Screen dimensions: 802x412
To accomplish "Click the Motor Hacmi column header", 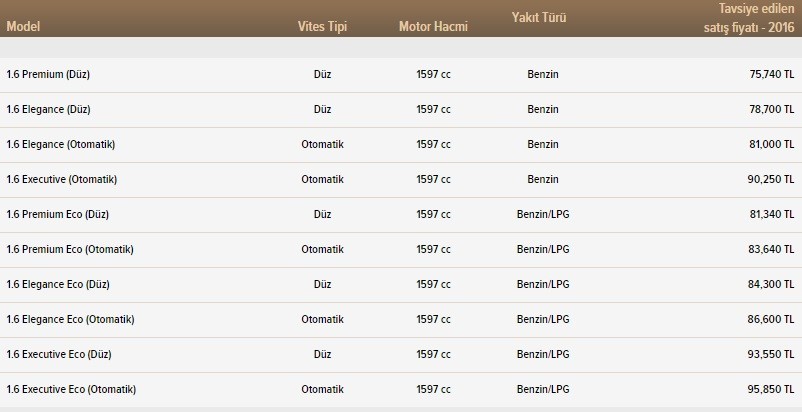I will click(433, 25).
